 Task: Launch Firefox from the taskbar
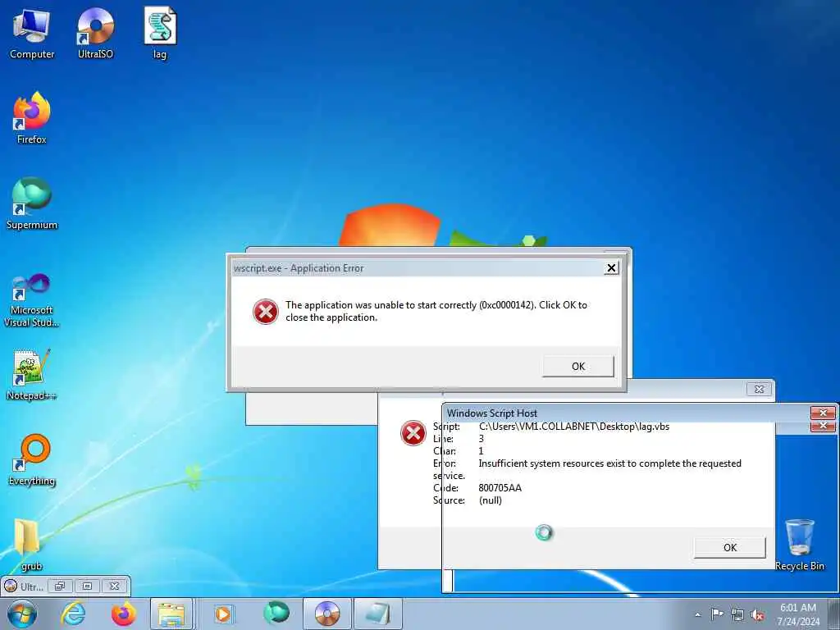pos(124,614)
